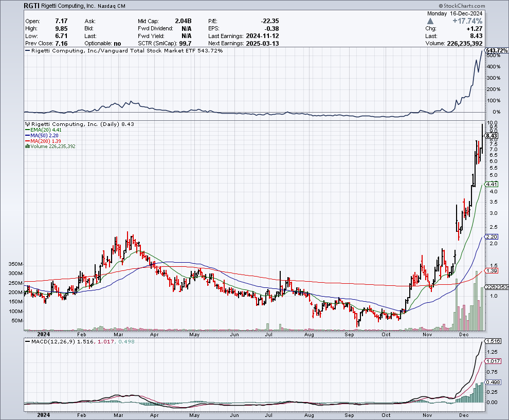Click the red 1.39 MA axis tag

point(492,271)
